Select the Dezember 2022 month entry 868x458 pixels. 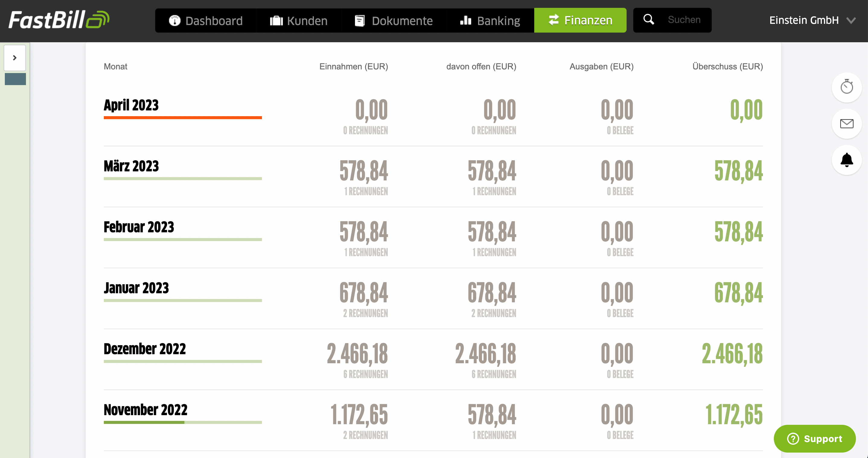pyautogui.click(x=145, y=348)
